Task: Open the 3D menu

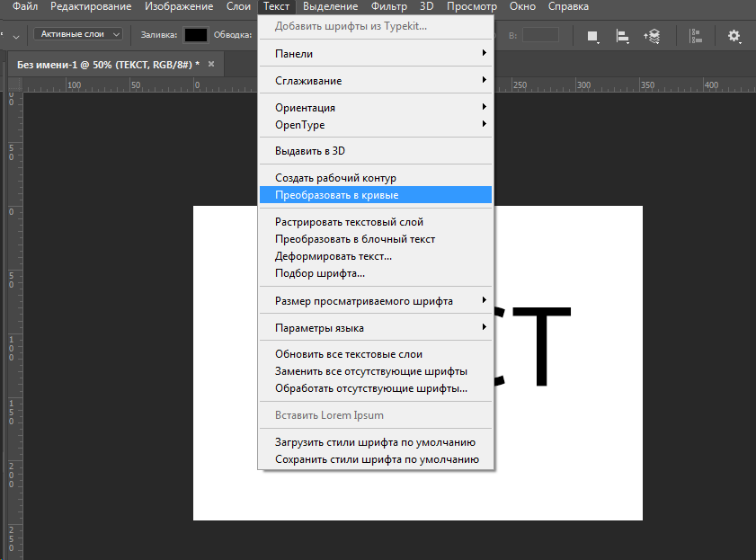Action: coord(427,7)
